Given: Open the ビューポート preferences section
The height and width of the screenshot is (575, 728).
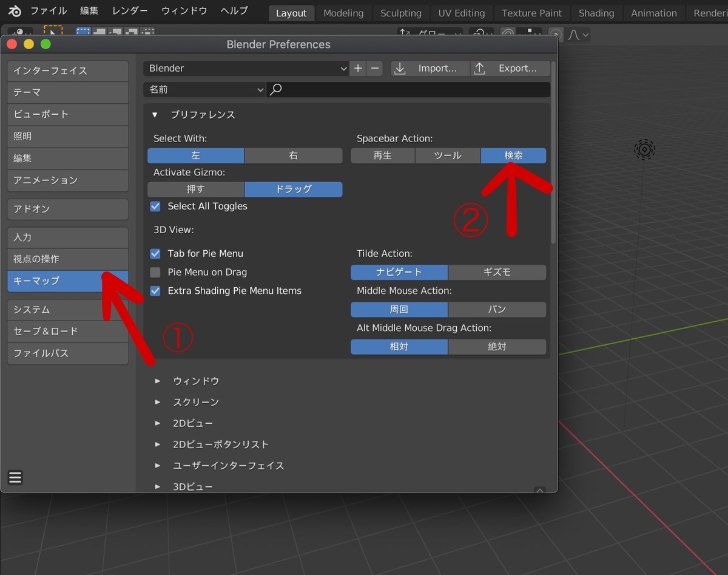Looking at the screenshot, I should pos(68,114).
